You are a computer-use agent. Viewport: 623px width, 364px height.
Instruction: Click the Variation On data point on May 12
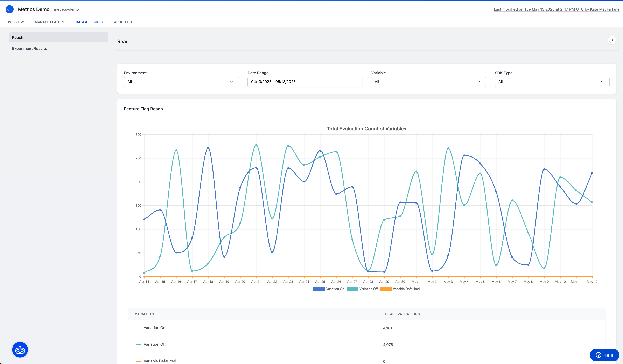pyautogui.click(x=592, y=173)
